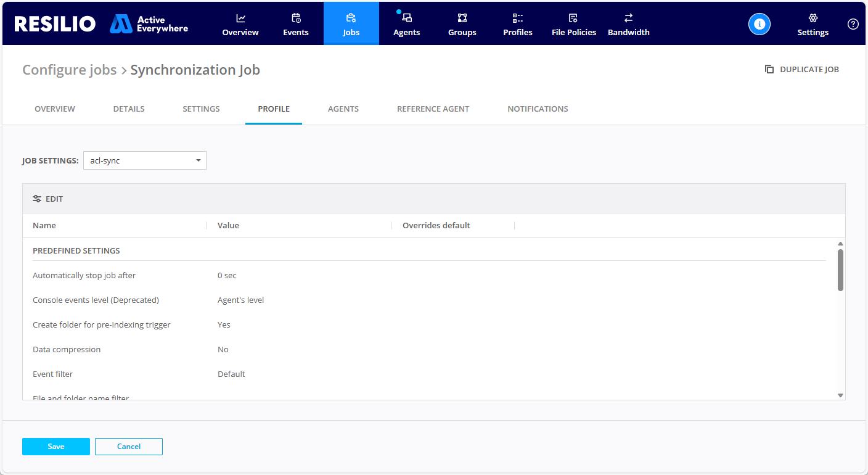Click the blue info notification icon
The image size is (868, 475).
tap(759, 24)
